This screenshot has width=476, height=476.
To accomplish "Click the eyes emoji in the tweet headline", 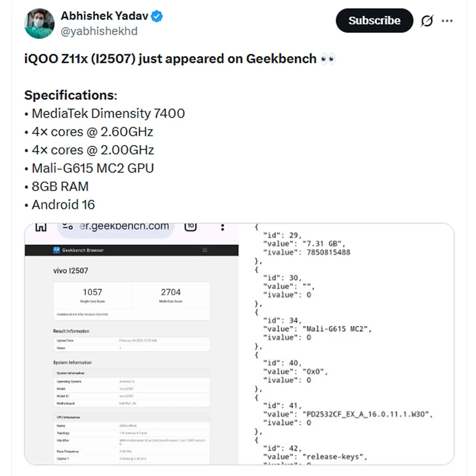I will coord(328,58).
